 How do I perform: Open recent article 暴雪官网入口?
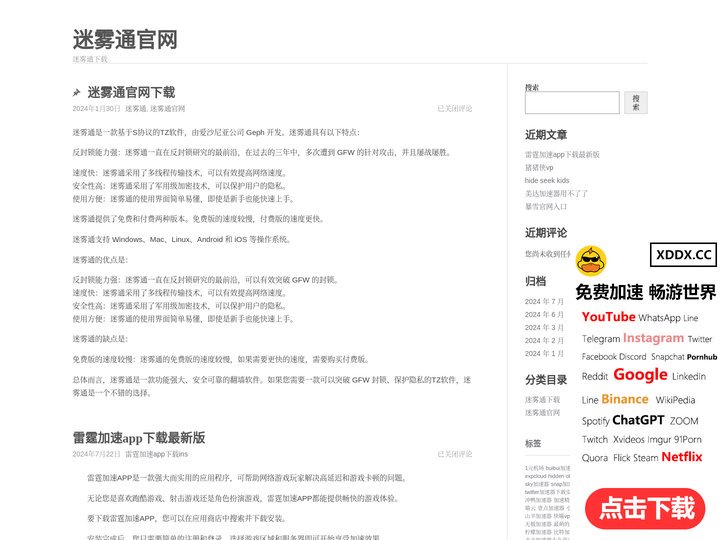click(x=546, y=207)
